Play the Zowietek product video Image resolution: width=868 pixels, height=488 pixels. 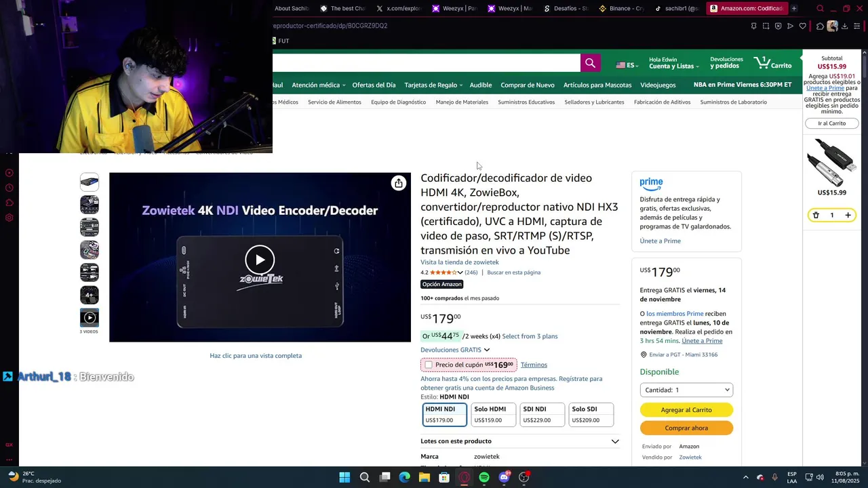click(260, 259)
